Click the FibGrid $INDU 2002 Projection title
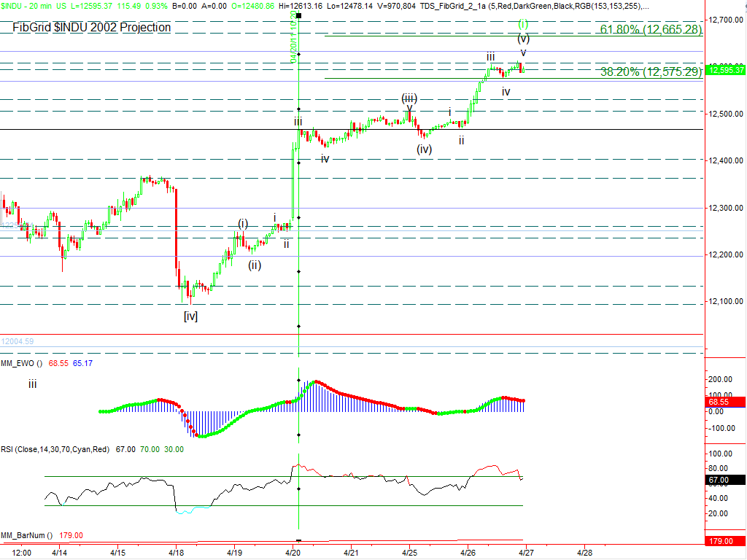This screenshot has width=747, height=560. click(92, 28)
